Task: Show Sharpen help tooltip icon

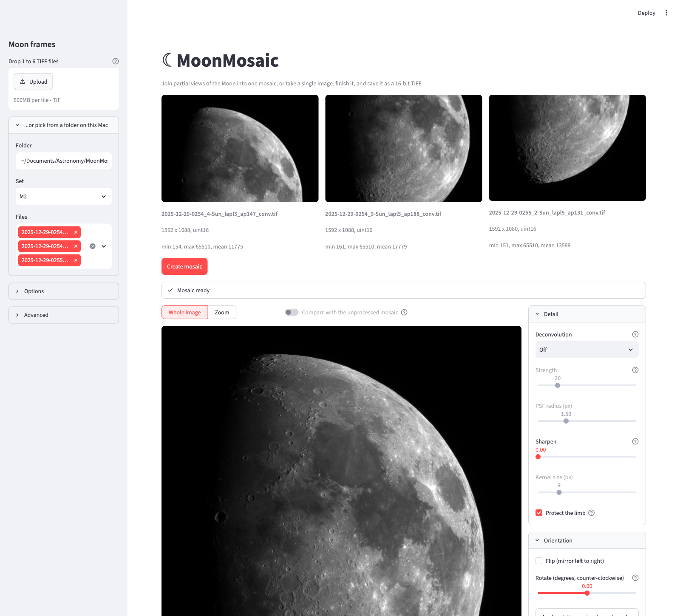Action: pyautogui.click(x=635, y=441)
